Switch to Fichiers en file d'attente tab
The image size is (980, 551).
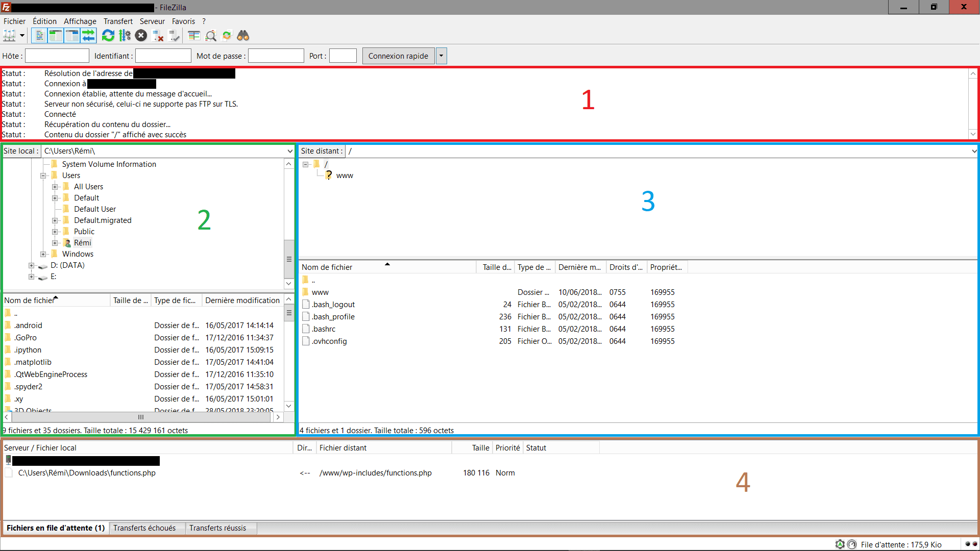click(56, 528)
